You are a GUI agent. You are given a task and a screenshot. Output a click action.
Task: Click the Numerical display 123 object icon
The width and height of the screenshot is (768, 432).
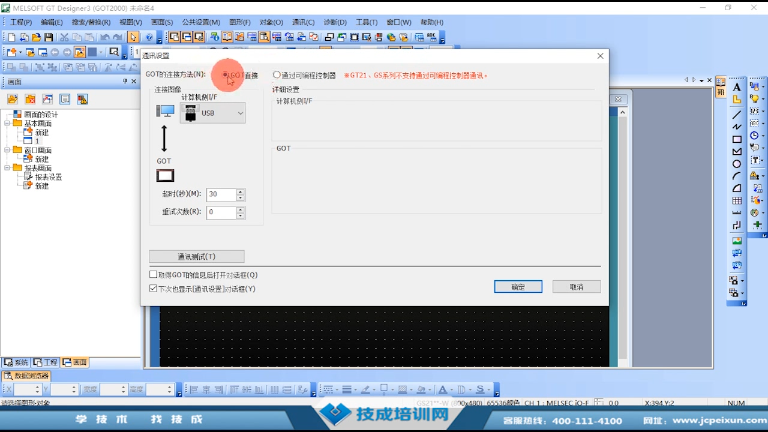(755, 112)
